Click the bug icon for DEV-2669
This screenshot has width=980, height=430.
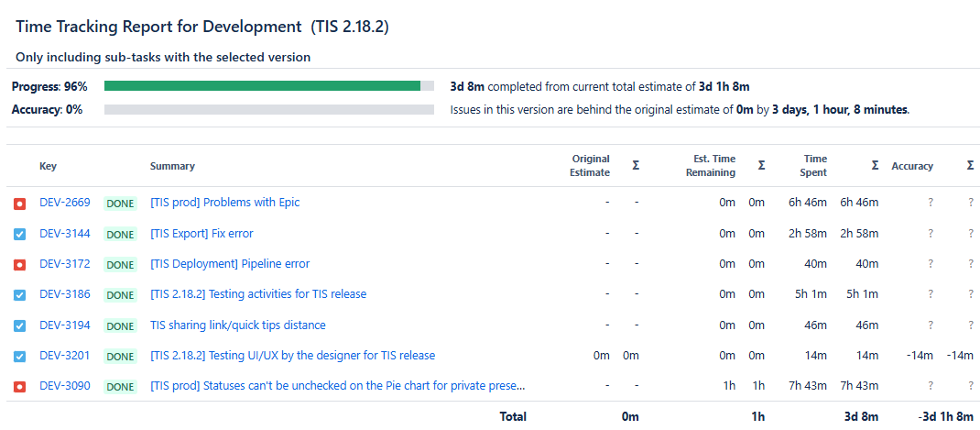click(x=19, y=204)
